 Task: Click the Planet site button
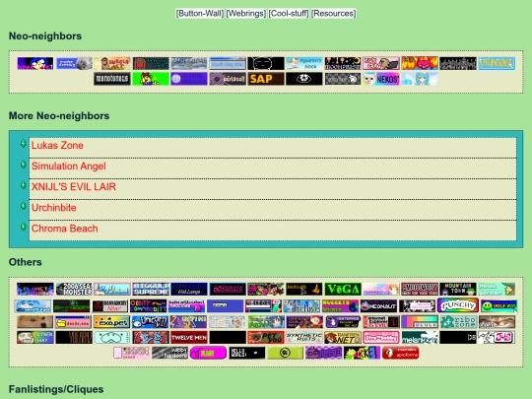click(35, 289)
